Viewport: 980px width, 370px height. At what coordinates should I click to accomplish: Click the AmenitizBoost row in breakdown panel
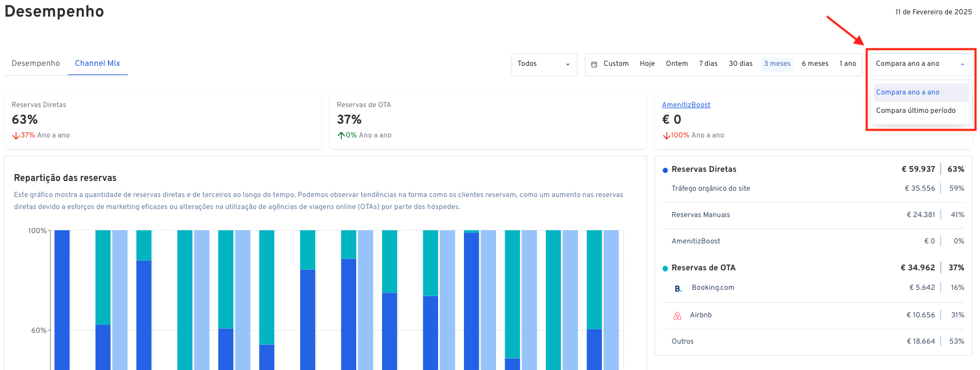click(813, 241)
